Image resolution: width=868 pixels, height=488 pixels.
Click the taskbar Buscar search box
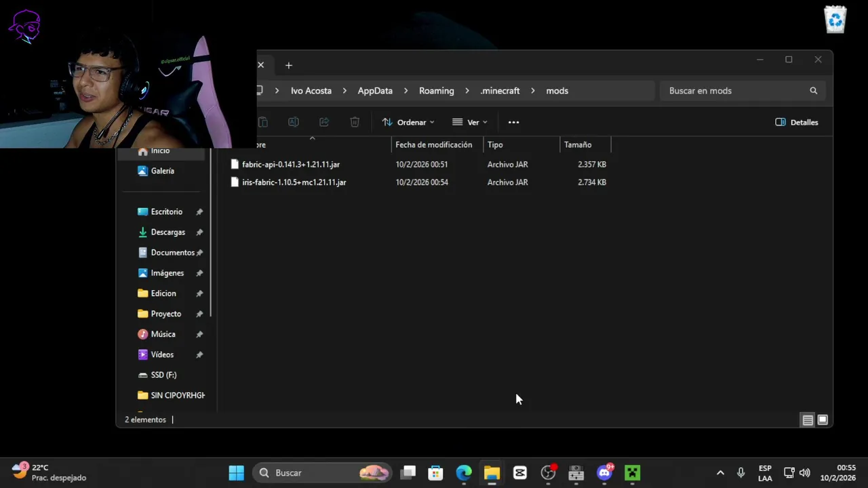point(323,472)
